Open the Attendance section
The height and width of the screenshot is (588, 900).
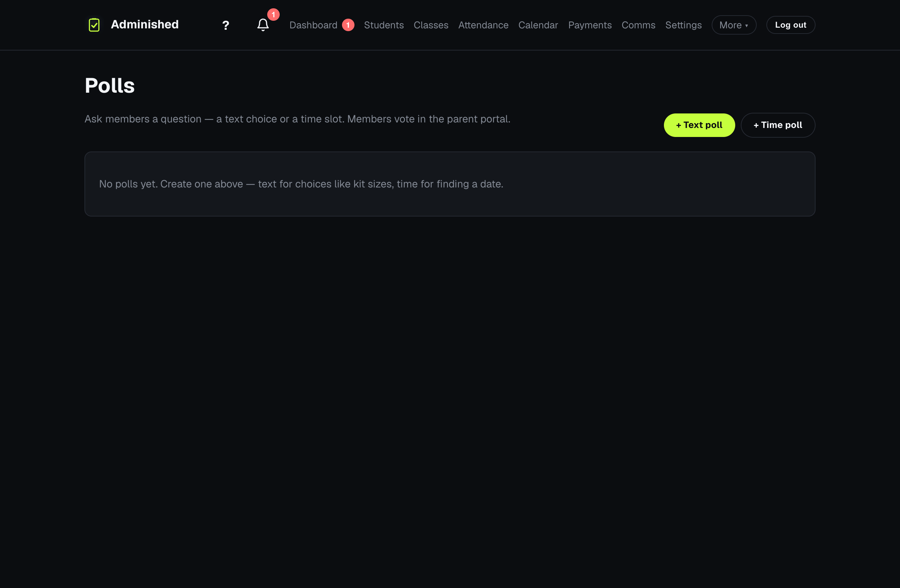483,25
